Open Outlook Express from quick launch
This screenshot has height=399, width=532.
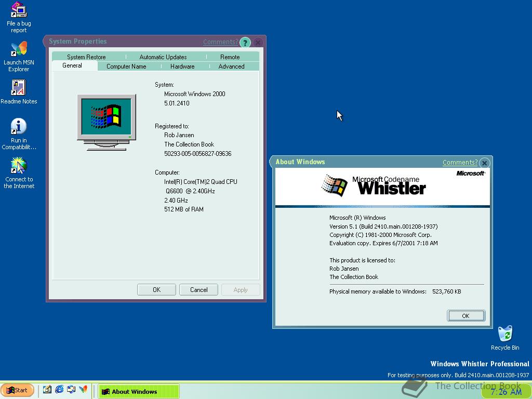(71, 390)
